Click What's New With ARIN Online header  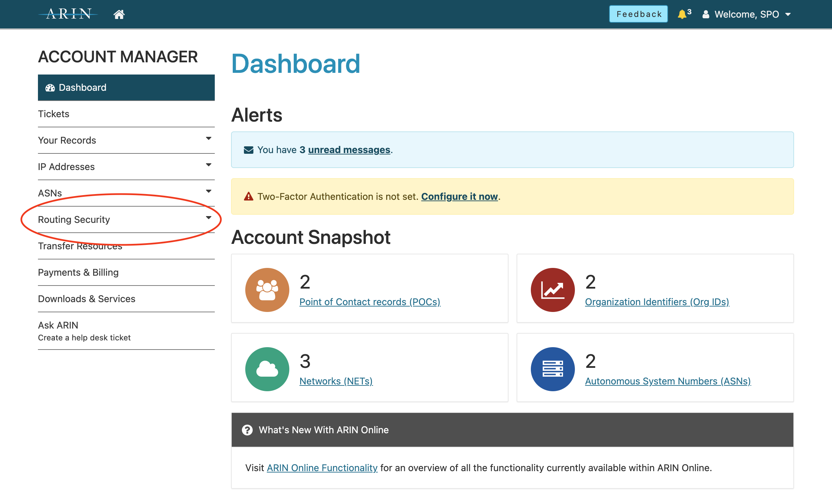coord(513,430)
